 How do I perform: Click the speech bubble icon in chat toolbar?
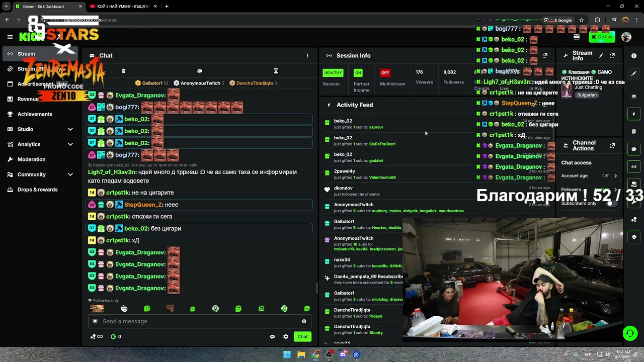click(x=200, y=71)
